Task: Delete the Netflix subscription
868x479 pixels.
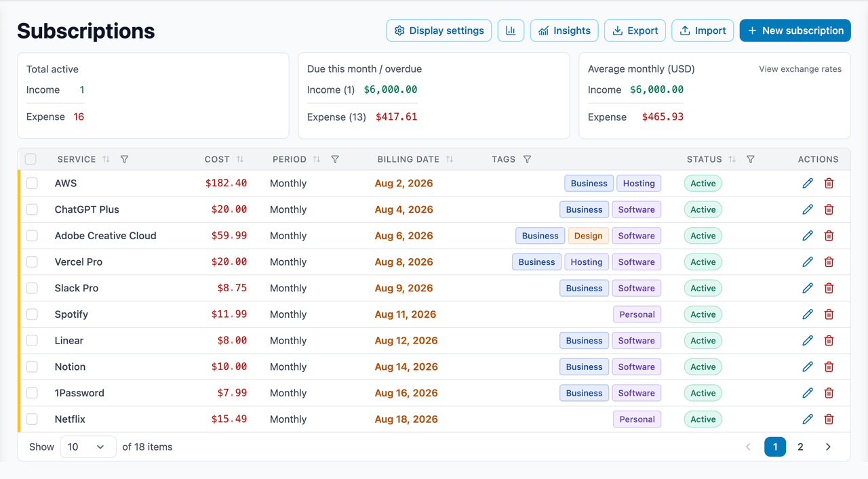Action: click(829, 419)
